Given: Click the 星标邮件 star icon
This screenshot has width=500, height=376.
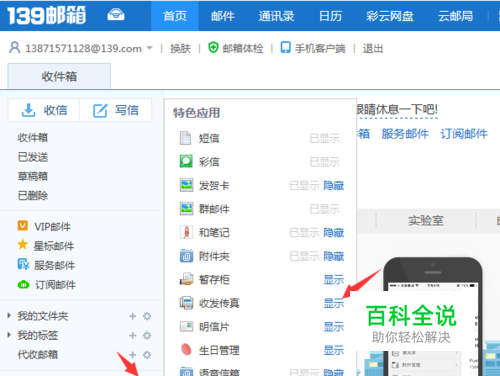Looking at the screenshot, I should (x=23, y=245).
